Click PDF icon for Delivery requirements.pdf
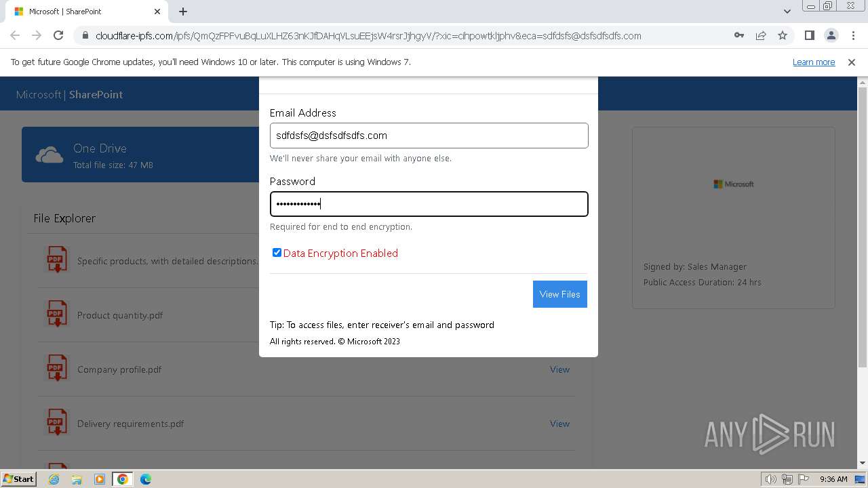The height and width of the screenshot is (488, 868). (x=56, y=423)
